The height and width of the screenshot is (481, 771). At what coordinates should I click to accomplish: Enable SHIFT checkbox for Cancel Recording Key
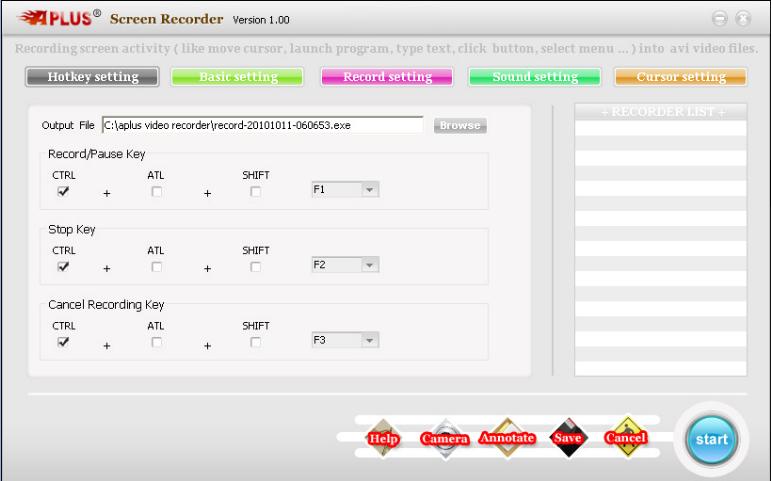coord(255,342)
